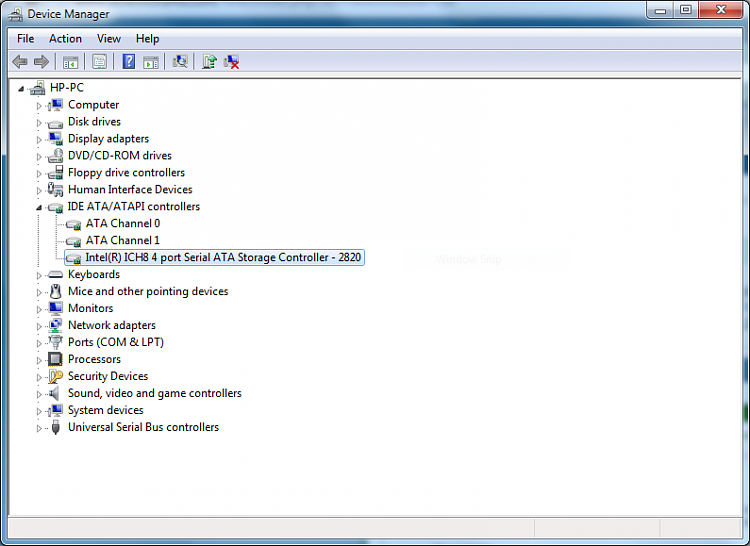This screenshot has height=546, width=750.
Task: Select the System devices label
Action: pos(105,410)
